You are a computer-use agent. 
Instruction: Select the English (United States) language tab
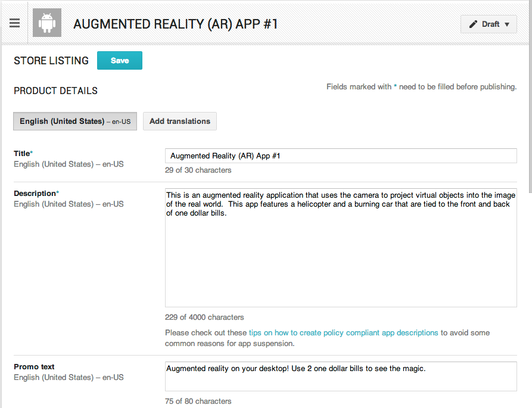click(75, 122)
